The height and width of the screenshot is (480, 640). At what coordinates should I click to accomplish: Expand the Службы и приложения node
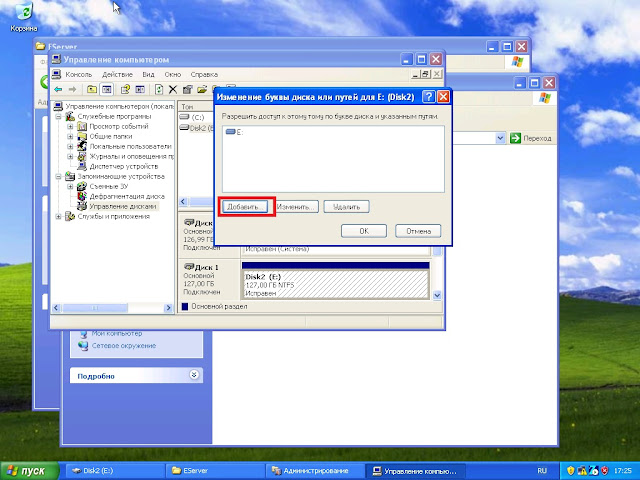[59, 216]
